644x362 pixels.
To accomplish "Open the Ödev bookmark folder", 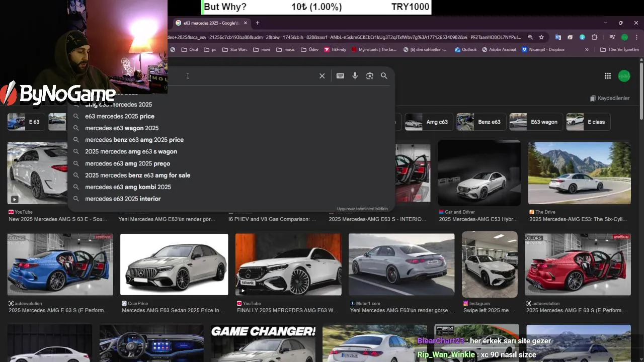I will (x=309, y=50).
